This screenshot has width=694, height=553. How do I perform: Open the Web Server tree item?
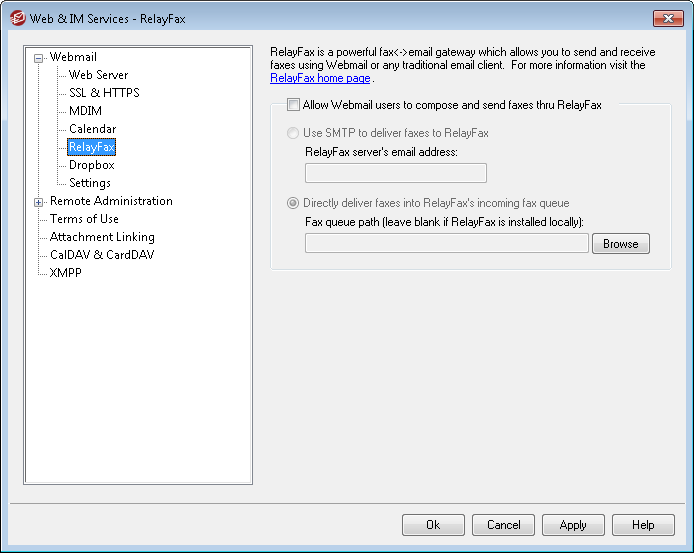tap(98, 75)
